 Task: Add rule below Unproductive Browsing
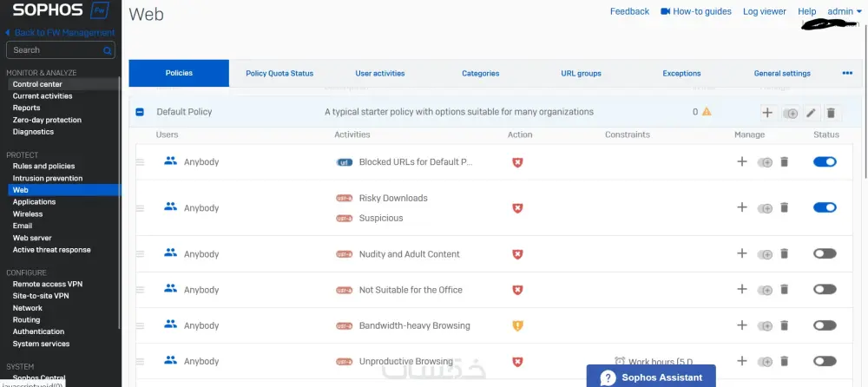742,360
